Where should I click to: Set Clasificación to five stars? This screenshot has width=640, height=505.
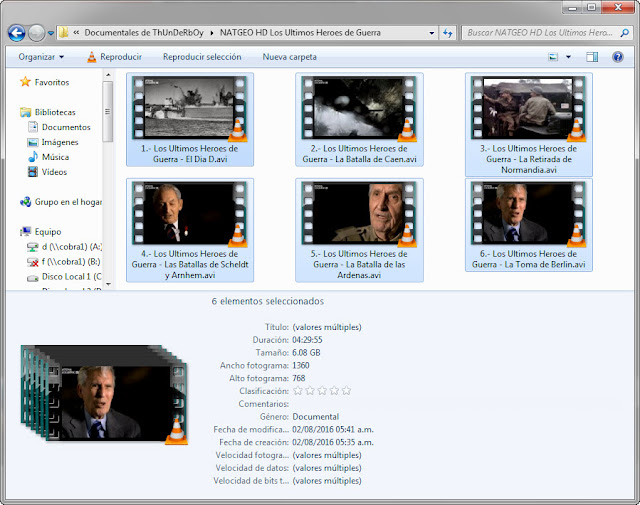[346, 391]
